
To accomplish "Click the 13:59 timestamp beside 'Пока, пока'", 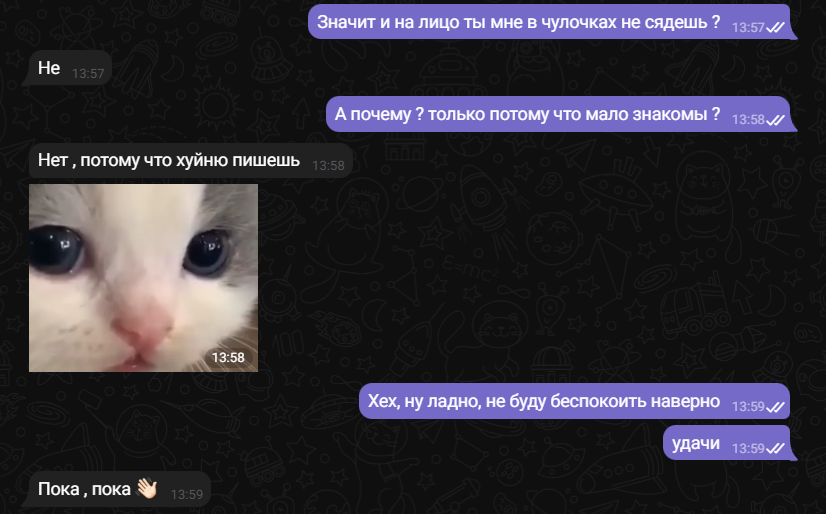I will [x=187, y=495].
